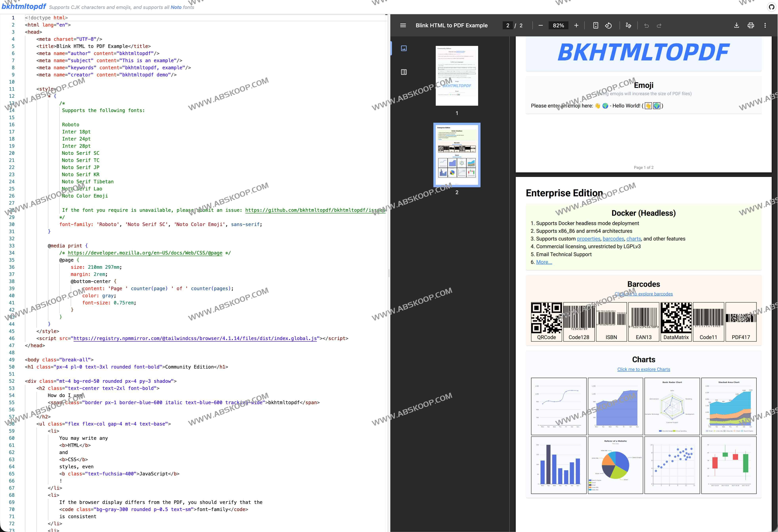Zoom in on the PDF
This screenshot has width=778, height=532.
(x=576, y=25)
